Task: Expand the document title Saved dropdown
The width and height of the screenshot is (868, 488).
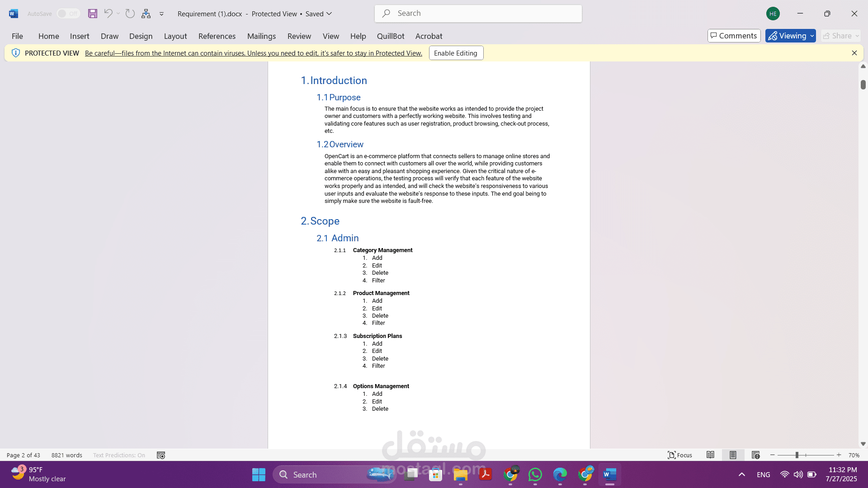Action: [x=329, y=14]
